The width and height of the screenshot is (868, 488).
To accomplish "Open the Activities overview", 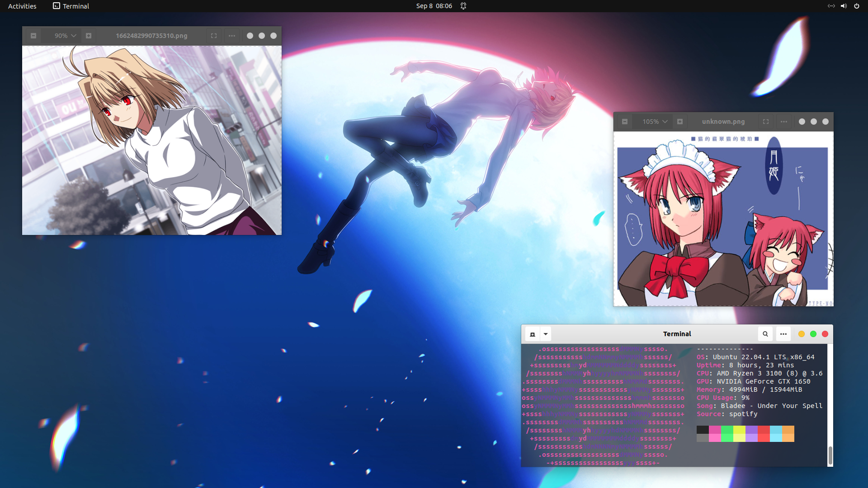I will pos(22,6).
